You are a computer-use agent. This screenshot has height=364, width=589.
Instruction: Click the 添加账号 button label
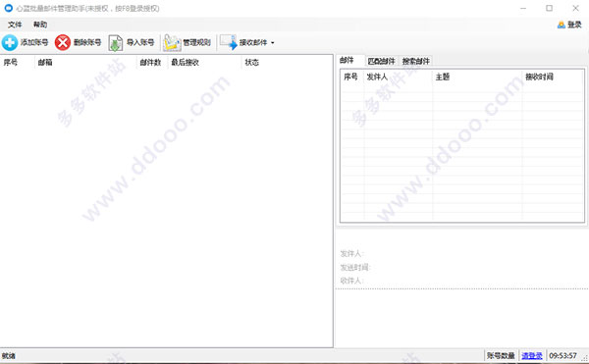tap(34, 42)
